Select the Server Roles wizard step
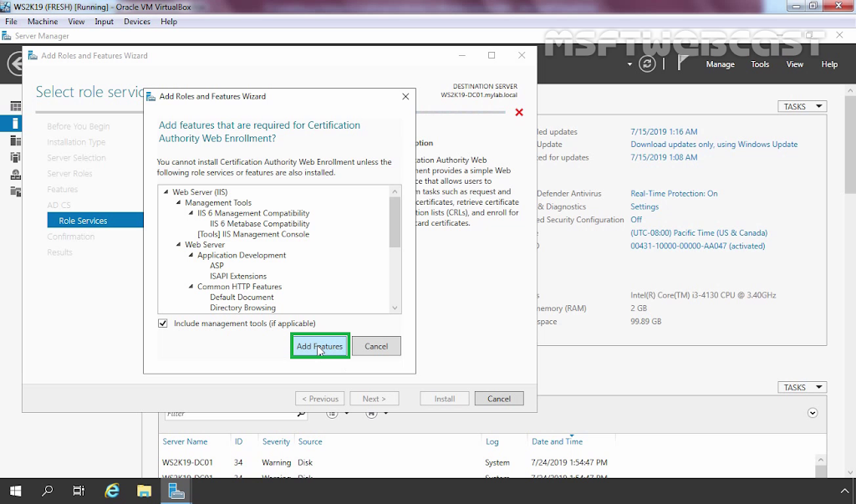The width and height of the screenshot is (856, 504). (70, 173)
